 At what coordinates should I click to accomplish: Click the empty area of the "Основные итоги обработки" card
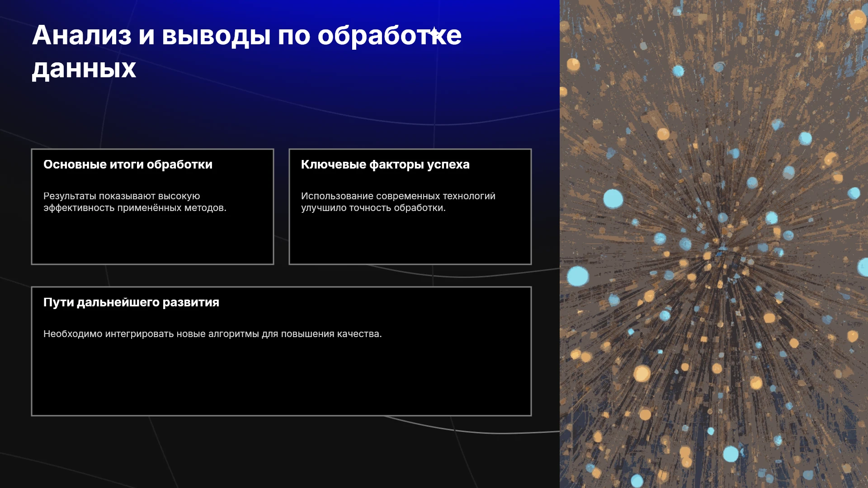click(152, 239)
